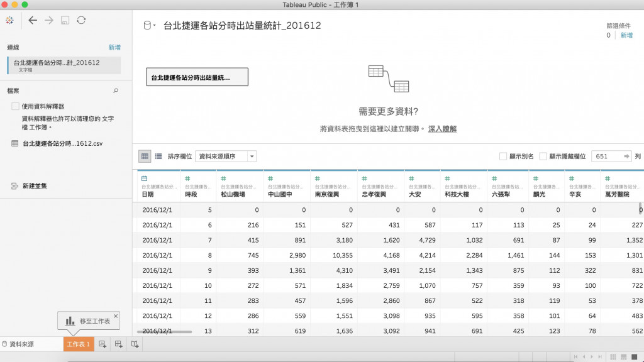644x362 pixels.
Task: Add a new filter with 新增
Action: click(x=626, y=35)
